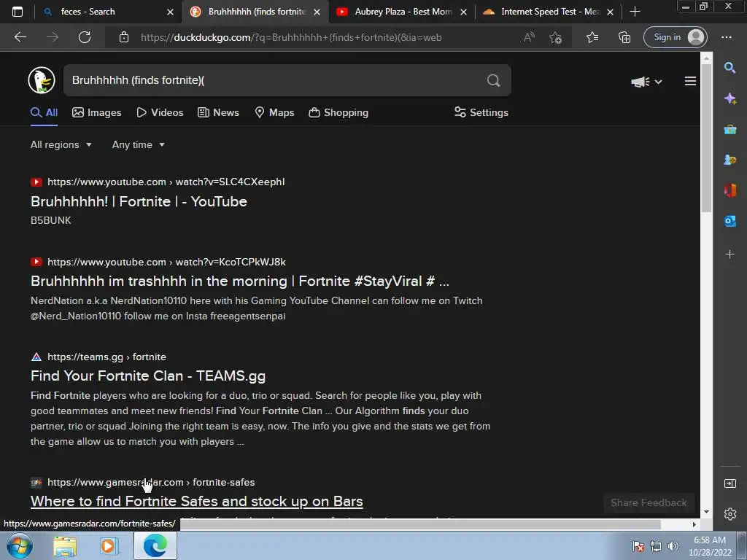Open the Collections icon

(x=624, y=37)
